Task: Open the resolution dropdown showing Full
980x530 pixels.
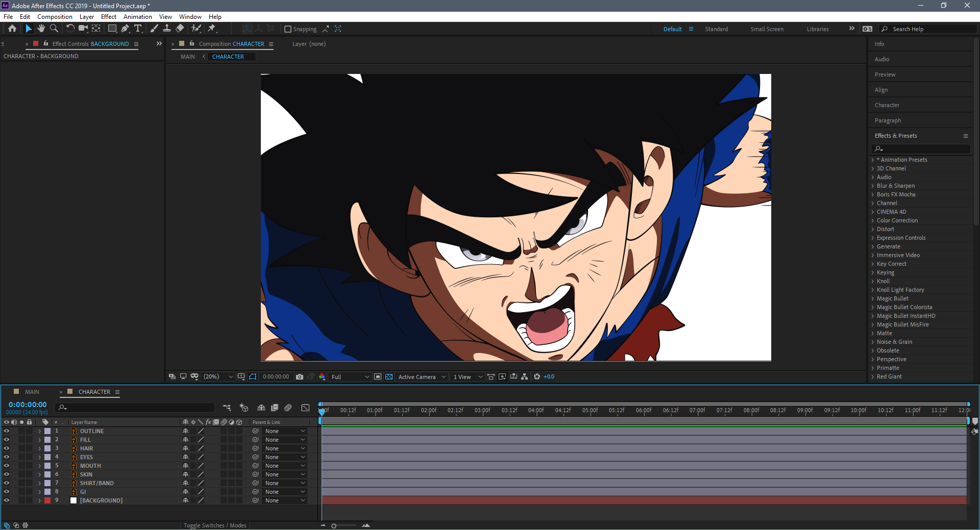Action: click(x=350, y=377)
